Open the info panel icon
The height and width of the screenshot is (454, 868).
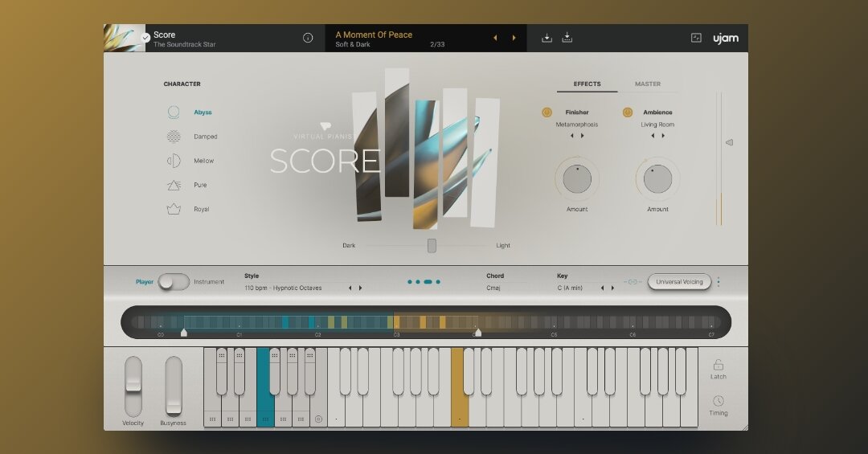(308, 38)
